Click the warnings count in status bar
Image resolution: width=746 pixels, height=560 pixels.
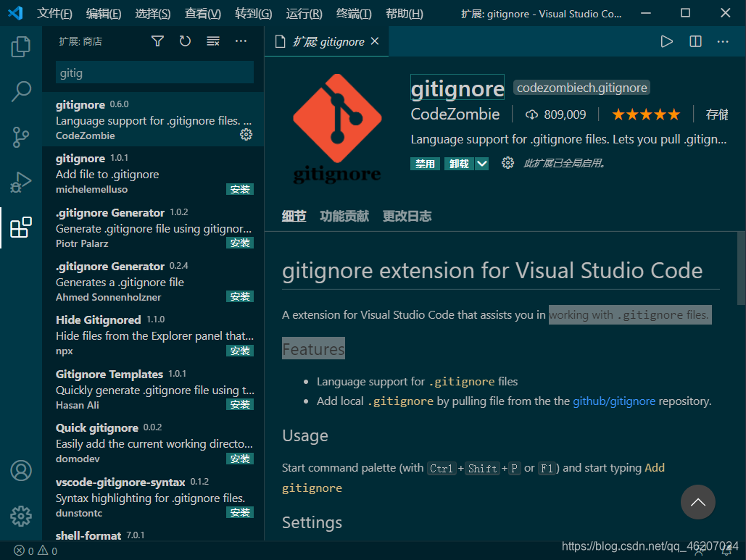point(48,551)
